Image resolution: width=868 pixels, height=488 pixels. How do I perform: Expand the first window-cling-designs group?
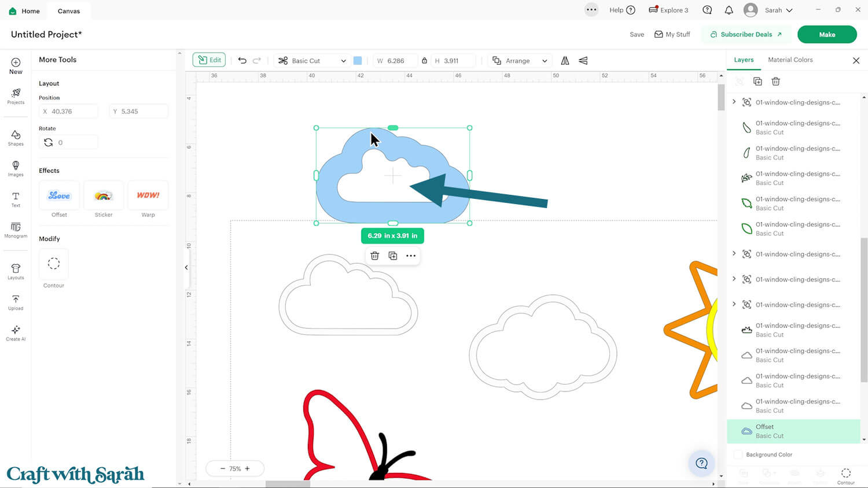tap(734, 102)
